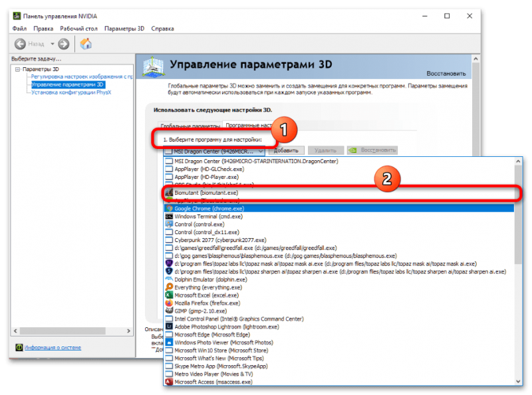Maximize the NVIDIA Control Panel window
Image resolution: width=532 pixels, height=395 pixels.
(x=447, y=16)
